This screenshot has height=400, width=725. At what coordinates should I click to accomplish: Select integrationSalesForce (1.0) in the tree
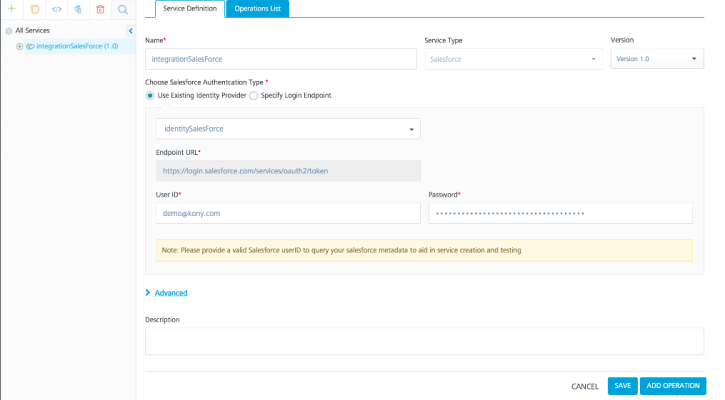(77, 46)
